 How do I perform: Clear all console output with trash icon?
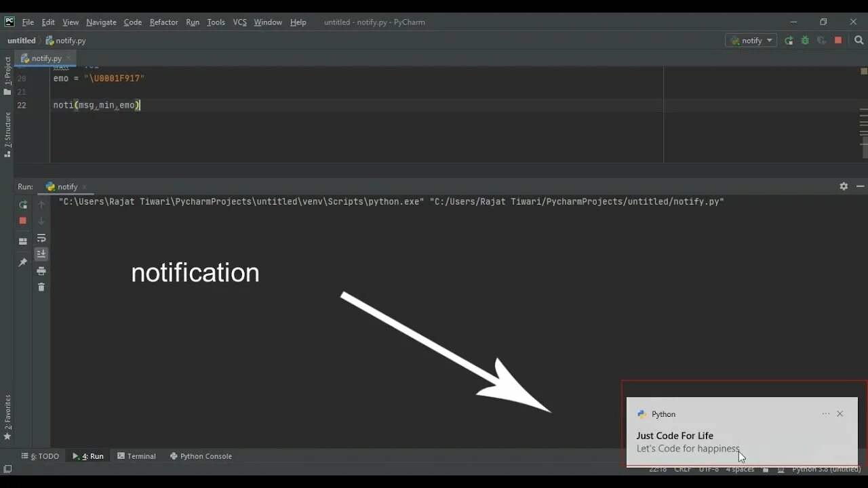41,287
